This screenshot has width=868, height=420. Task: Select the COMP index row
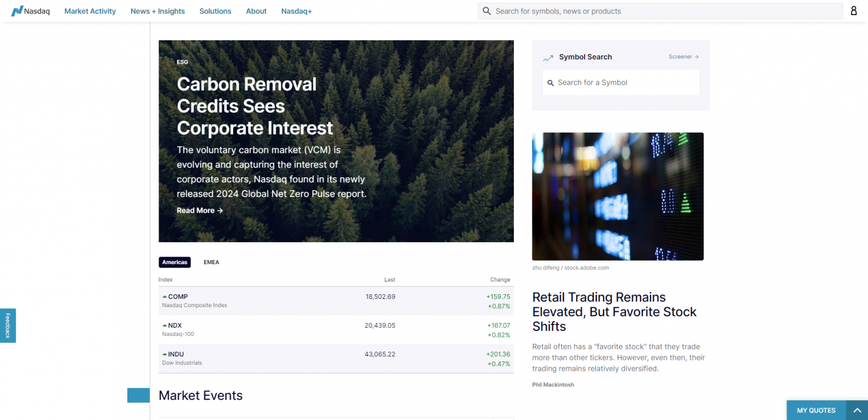coord(336,301)
